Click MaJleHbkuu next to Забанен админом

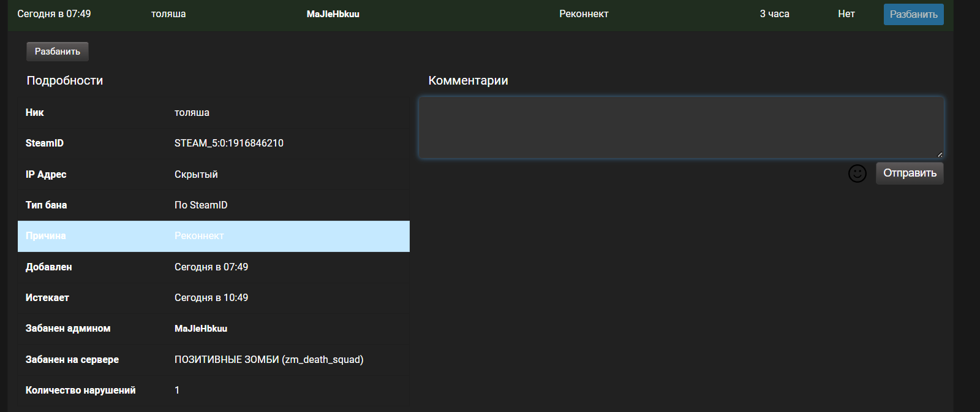tap(201, 329)
